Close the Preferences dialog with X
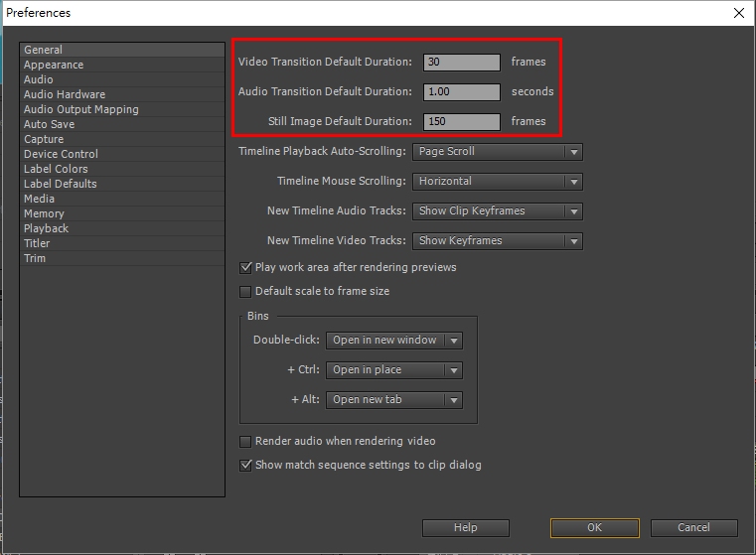The width and height of the screenshot is (756, 555). tap(739, 13)
